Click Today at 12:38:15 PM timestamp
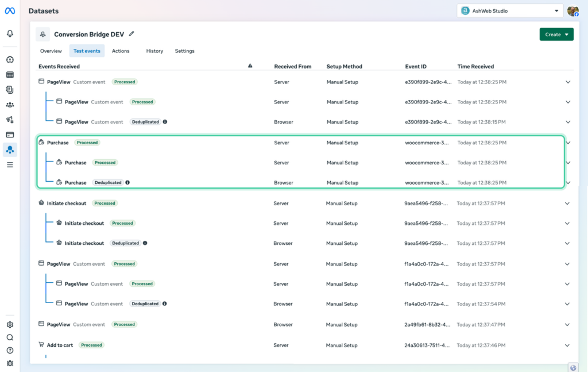 [482, 122]
